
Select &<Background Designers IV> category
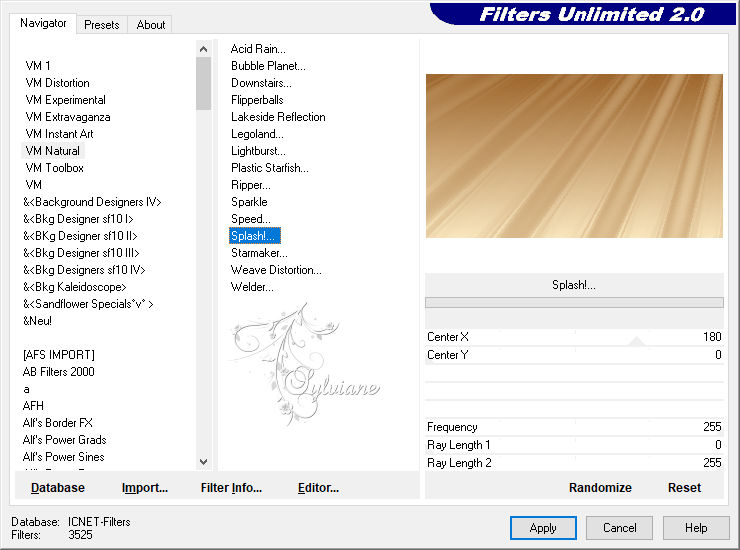click(92, 202)
